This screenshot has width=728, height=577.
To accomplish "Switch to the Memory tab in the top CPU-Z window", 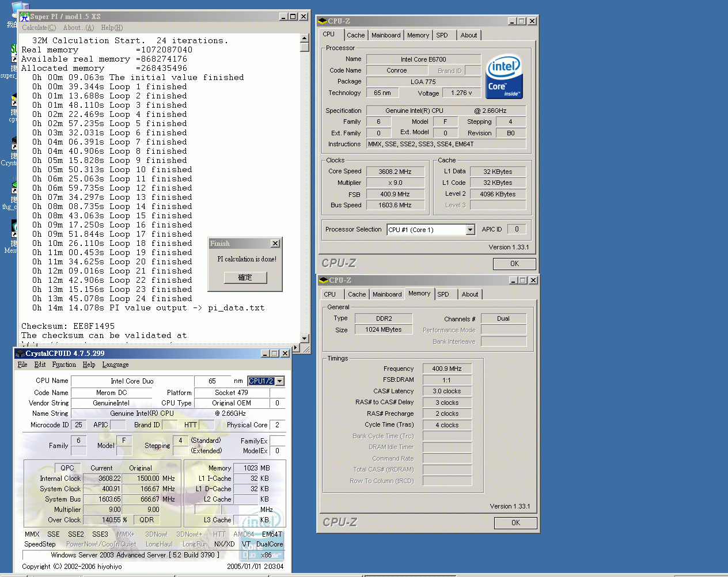I will coord(418,35).
